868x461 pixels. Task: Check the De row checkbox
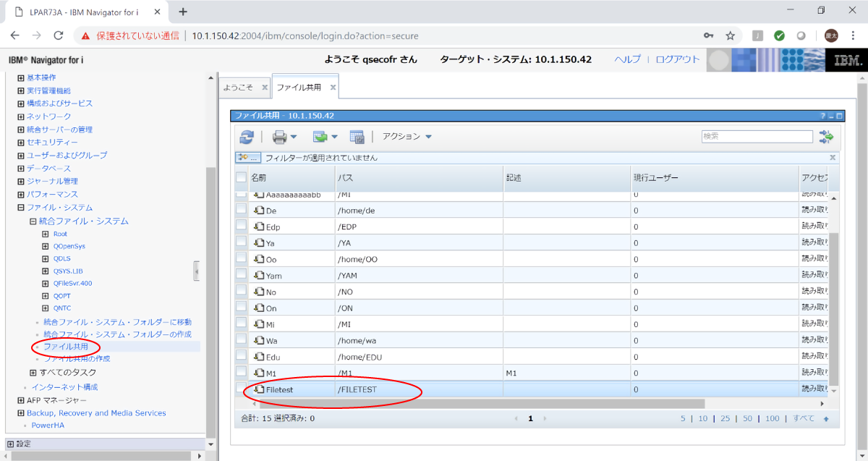point(241,210)
